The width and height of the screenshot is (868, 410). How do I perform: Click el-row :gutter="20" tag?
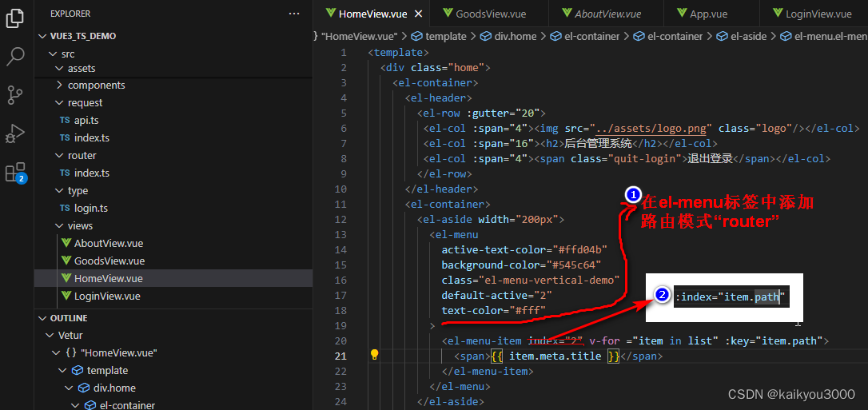point(482,113)
